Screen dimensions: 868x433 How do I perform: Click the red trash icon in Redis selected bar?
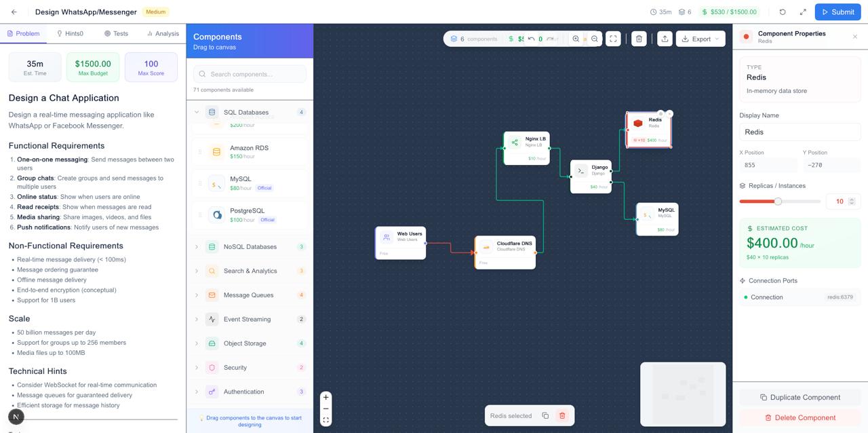(x=562, y=415)
